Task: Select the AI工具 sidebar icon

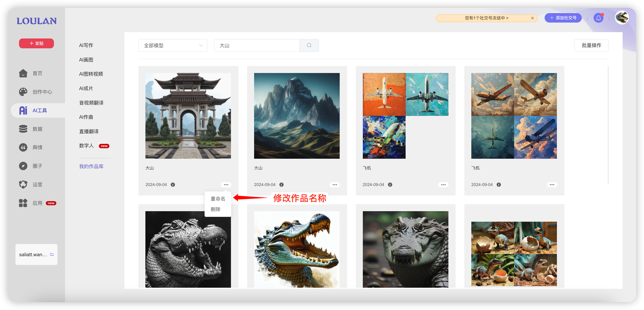Action: tap(23, 110)
